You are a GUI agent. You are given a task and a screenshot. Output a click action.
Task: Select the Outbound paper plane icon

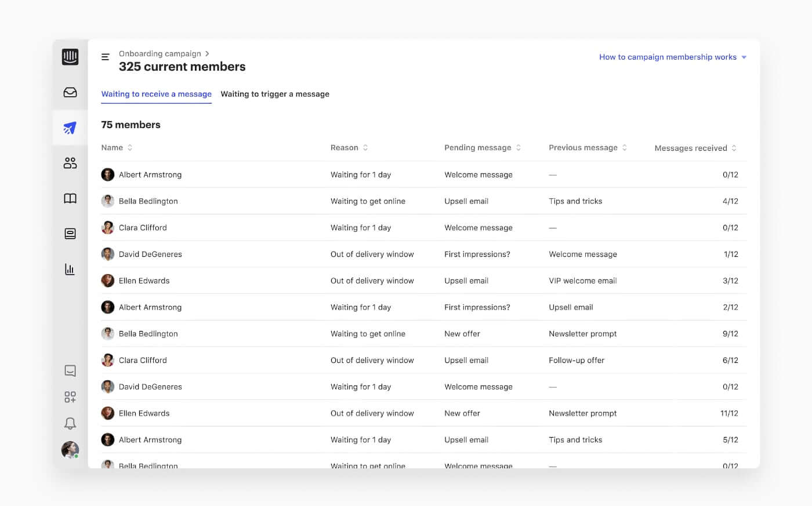click(x=70, y=128)
